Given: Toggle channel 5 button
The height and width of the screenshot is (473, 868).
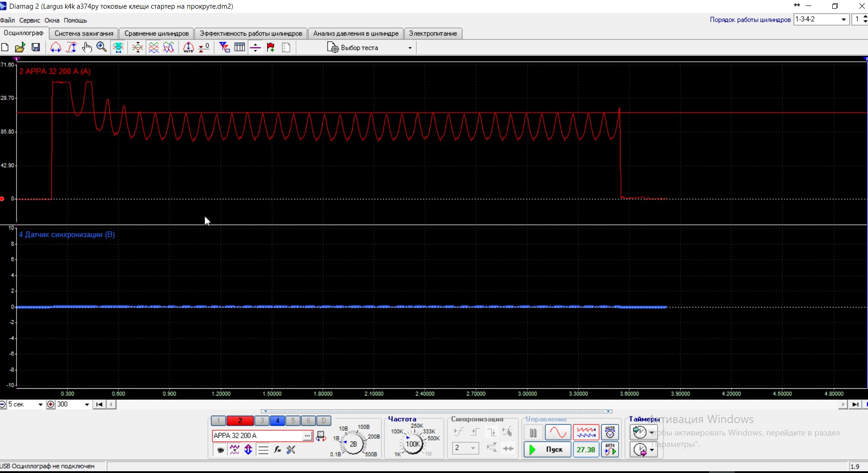Looking at the screenshot, I should [293, 421].
